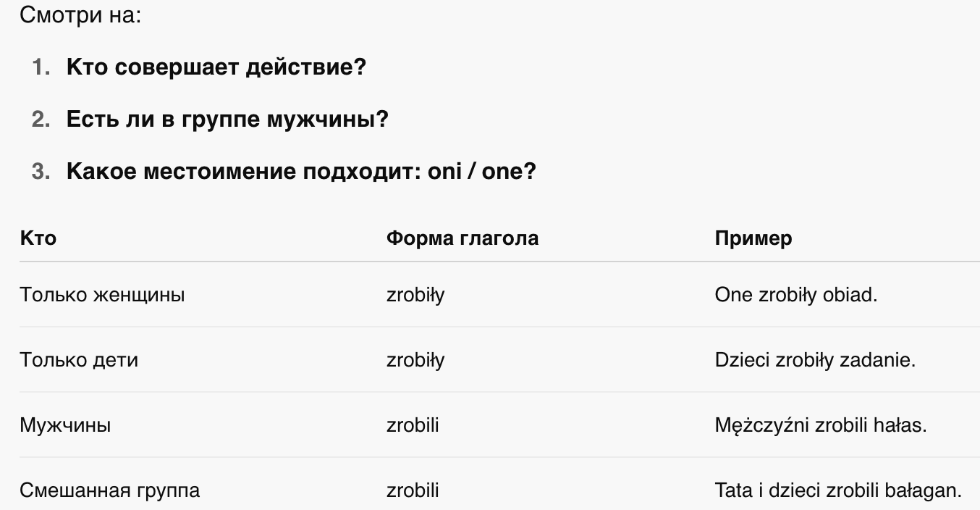Image resolution: width=980 pixels, height=510 pixels.
Task: Click the 'Смотри на:' intro text
Action: pos(80,14)
